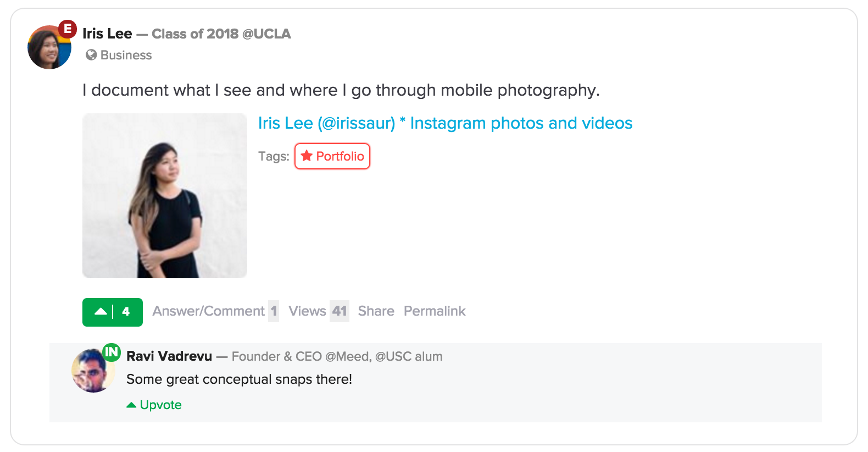Image resolution: width=868 pixels, height=452 pixels.
Task: Open Ravi Vadrevu's profile picture
Action: [92, 371]
